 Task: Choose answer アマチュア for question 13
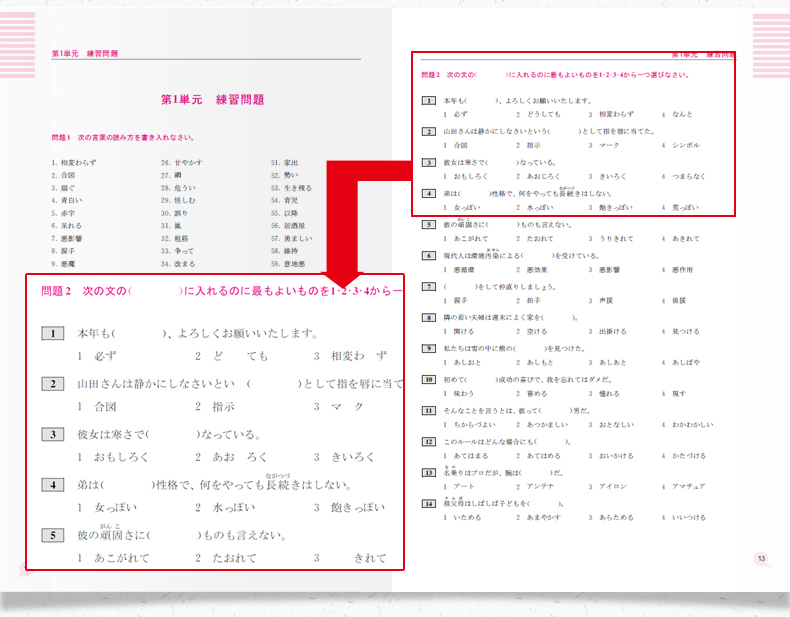click(x=689, y=486)
